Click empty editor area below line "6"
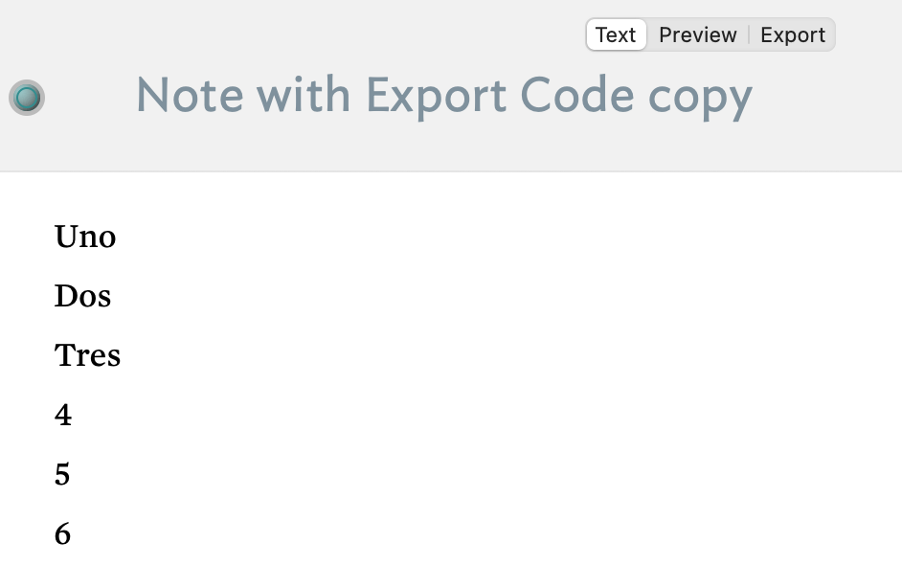 tap(450, 569)
